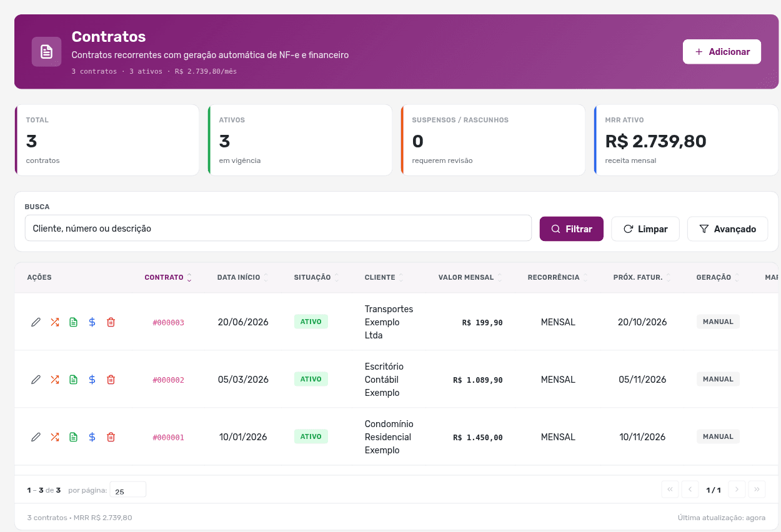This screenshot has width=781, height=532.
Task: Click the orange shuffle icon for contract #000002
Action: tap(54, 380)
